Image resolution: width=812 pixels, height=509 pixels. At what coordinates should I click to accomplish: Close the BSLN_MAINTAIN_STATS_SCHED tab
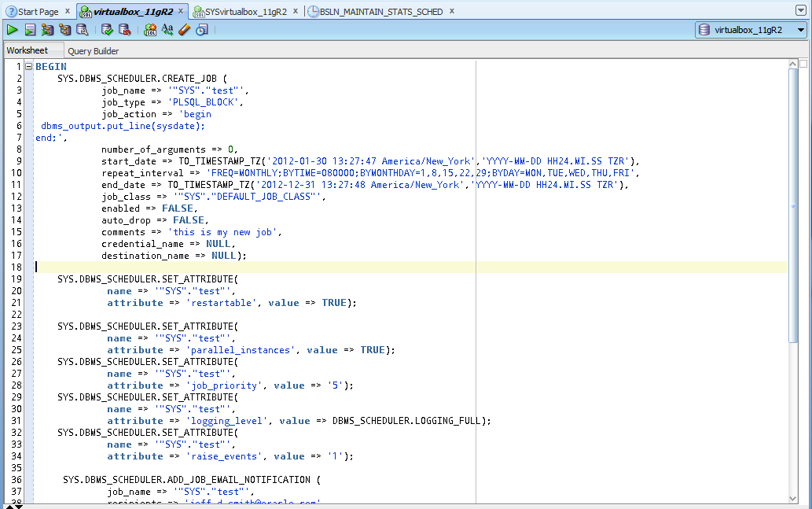[x=451, y=11]
